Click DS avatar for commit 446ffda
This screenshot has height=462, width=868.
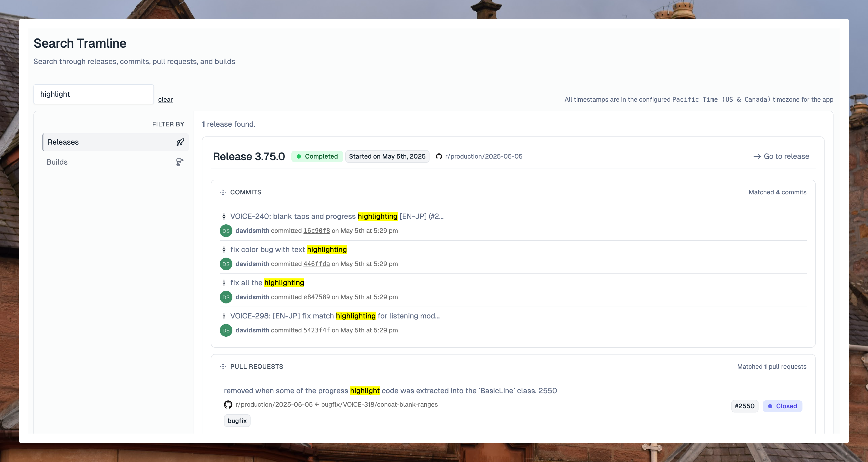226,264
